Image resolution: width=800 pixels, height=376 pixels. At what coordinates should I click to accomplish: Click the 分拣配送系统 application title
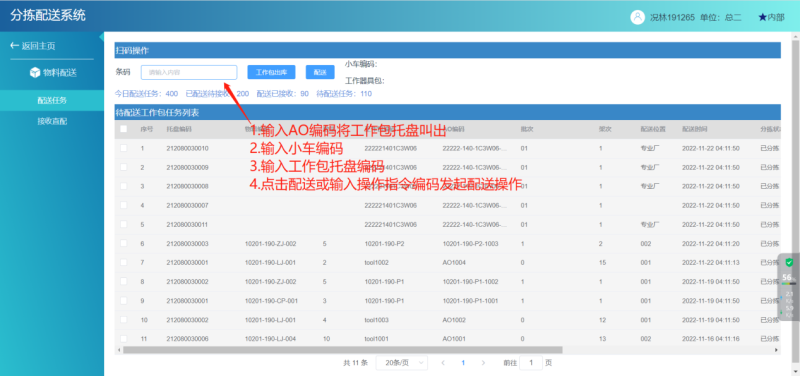click(x=47, y=15)
